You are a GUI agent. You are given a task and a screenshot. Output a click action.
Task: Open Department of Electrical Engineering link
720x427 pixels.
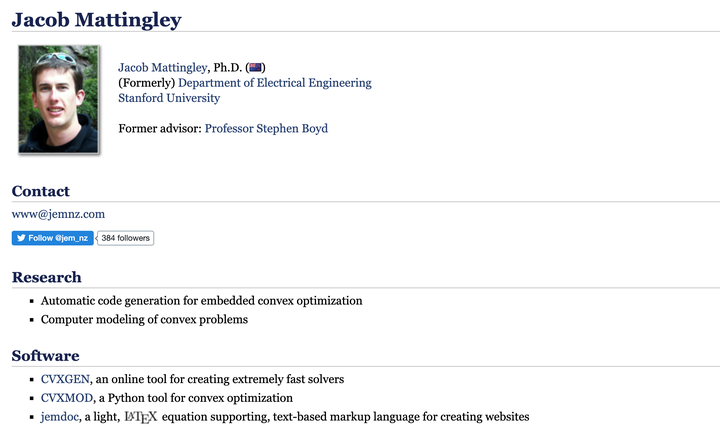click(274, 83)
